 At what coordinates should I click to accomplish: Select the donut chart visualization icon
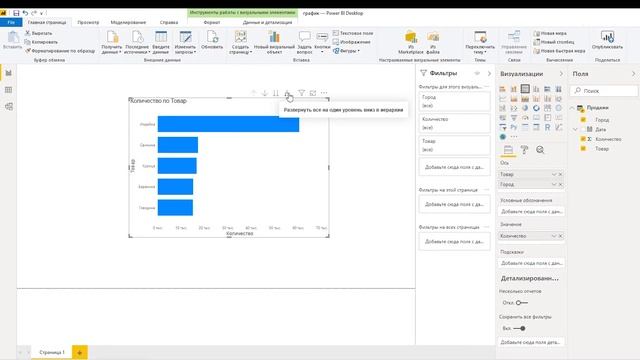[x=536, y=108]
